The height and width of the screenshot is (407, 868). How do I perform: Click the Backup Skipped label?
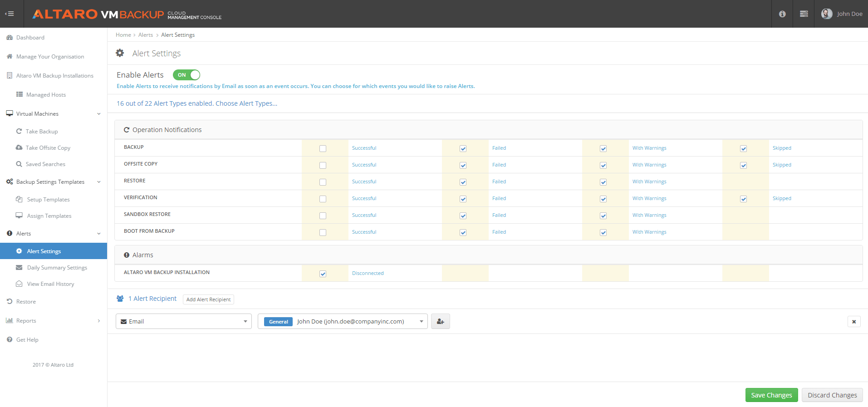(782, 148)
